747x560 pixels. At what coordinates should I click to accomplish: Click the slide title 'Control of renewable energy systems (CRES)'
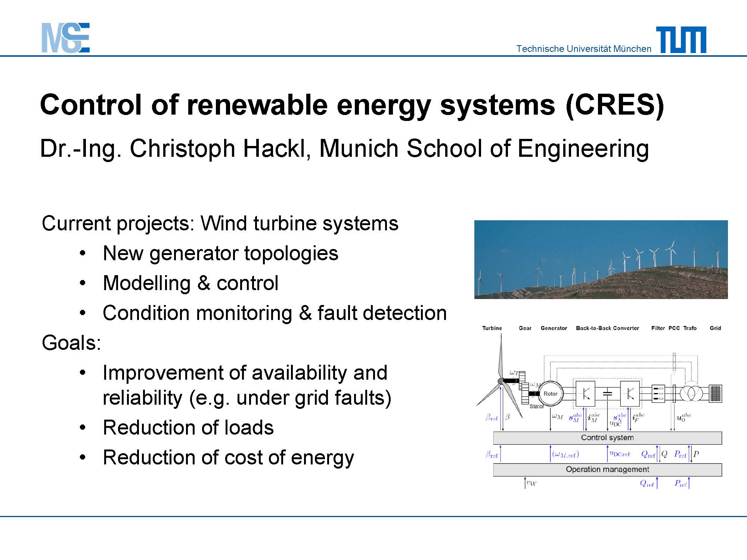[352, 106]
